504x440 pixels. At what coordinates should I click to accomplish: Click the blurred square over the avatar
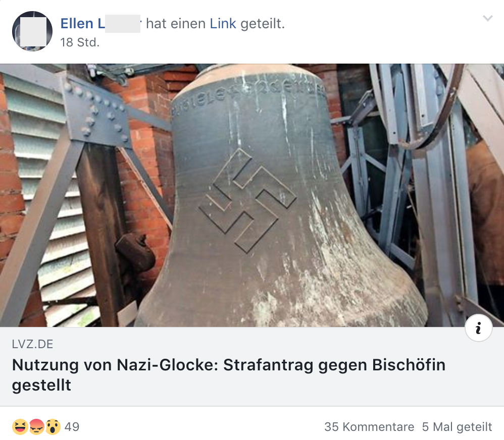coord(33,31)
